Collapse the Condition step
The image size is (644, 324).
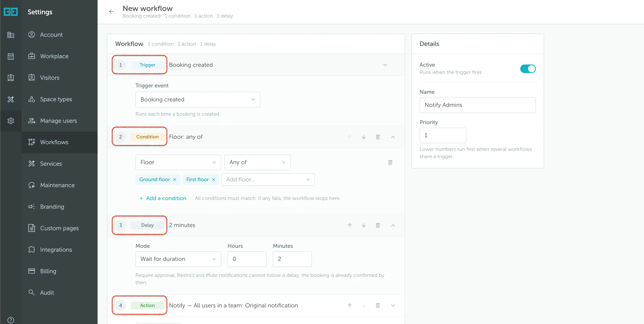[393, 137]
